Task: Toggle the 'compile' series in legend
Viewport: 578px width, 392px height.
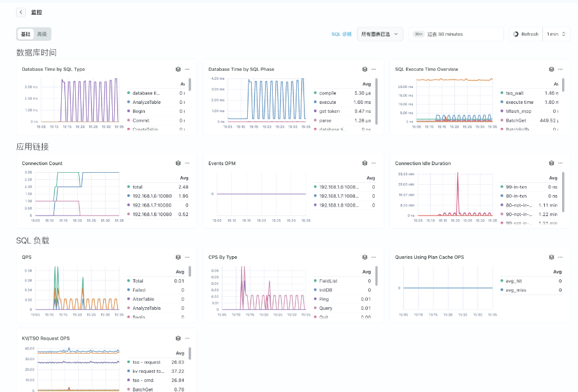Action: point(327,93)
